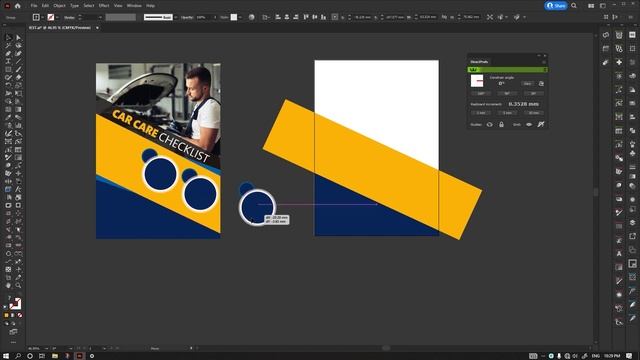Click the calculator icon beside Constrain angle

click(541, 84)
